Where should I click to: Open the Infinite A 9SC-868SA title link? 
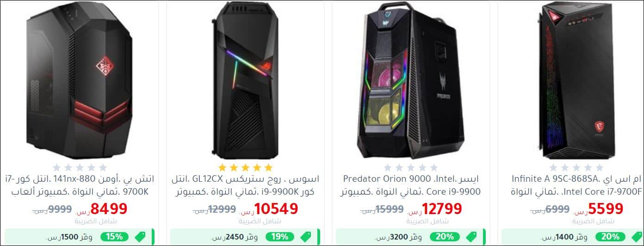click(x=576, y=185)
